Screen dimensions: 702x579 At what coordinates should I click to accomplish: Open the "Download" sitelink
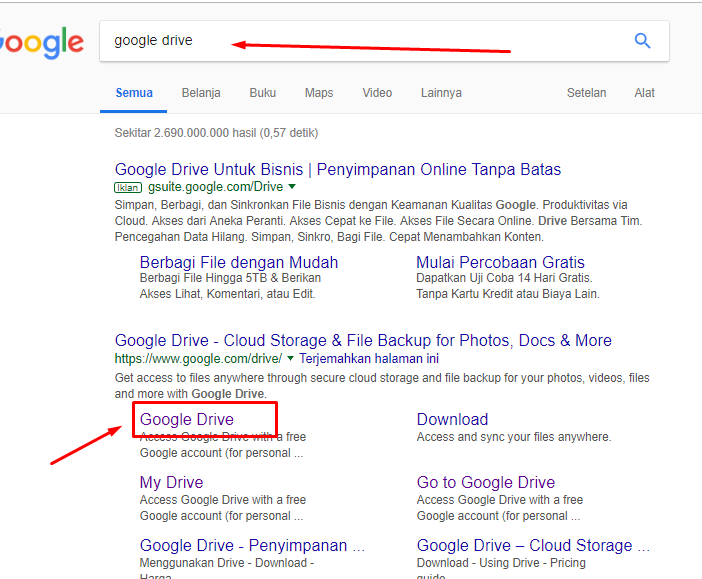coord(452,419)
